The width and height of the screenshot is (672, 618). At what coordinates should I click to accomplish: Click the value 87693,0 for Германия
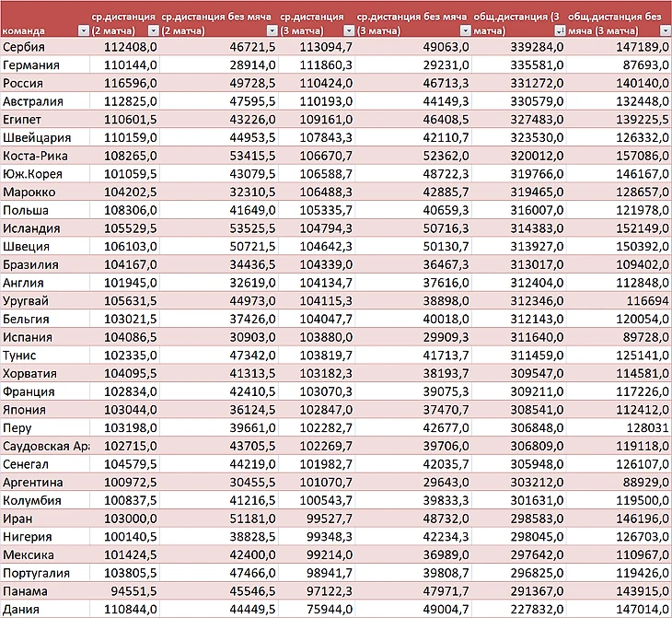pyautogui.click(x=645, y=64)
